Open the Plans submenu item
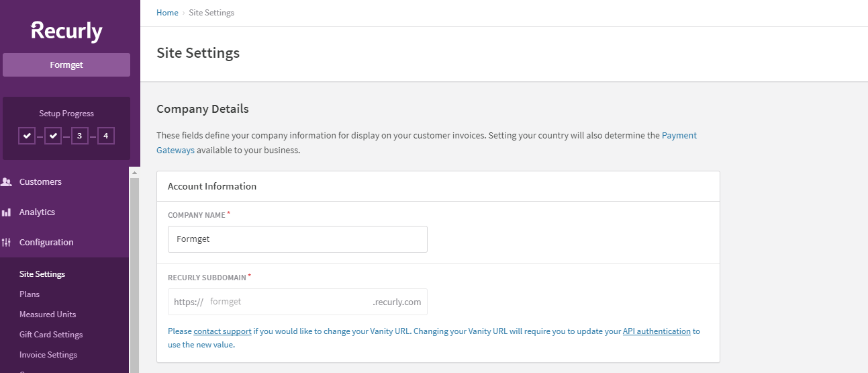The height and width of the screenshot is (373, 868). point(30,294)
